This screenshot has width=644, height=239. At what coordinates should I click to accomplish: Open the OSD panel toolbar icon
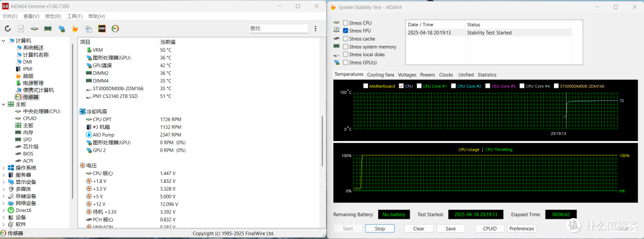click(x=102, y=29)
